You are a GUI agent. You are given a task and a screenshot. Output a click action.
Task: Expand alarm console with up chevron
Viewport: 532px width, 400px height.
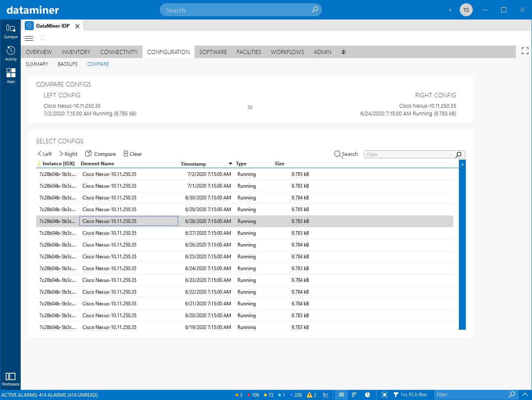[525, 394]
